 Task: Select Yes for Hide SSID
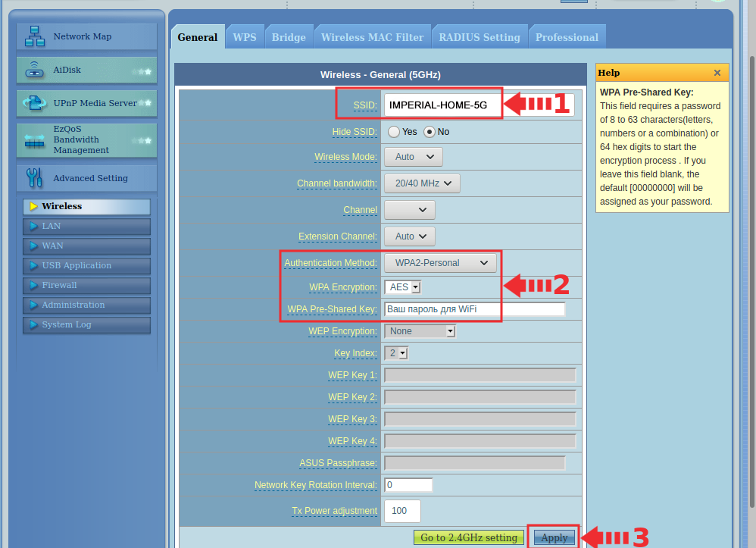[394, 132]
